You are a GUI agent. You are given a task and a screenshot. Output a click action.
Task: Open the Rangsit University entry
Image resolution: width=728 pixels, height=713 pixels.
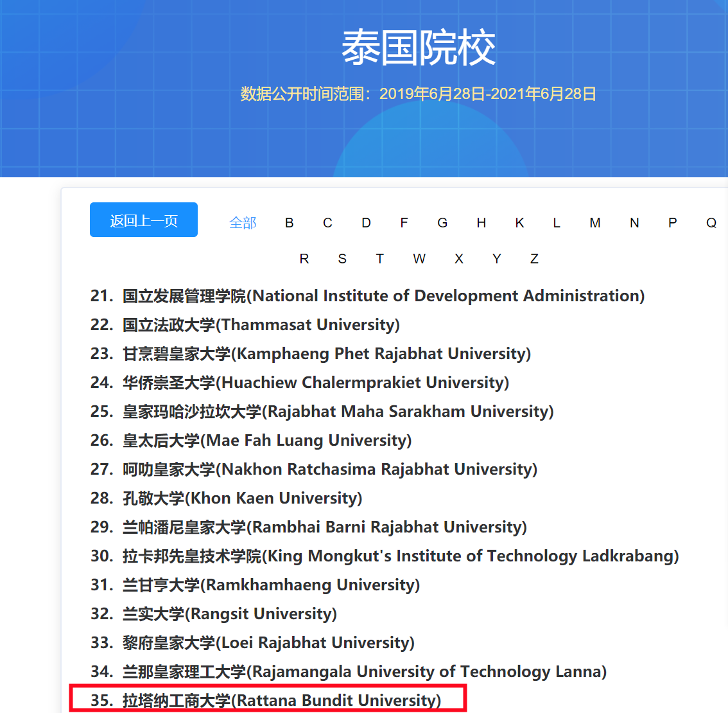point(229,614)
